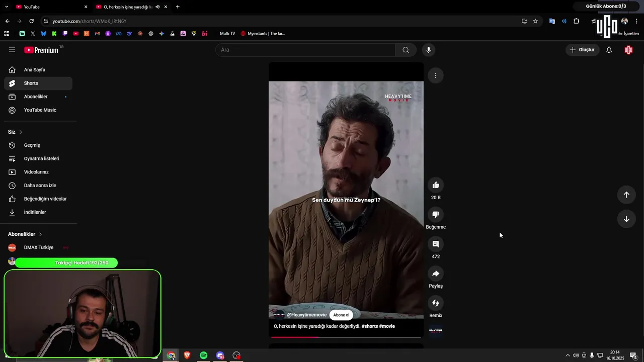Open Google Translate extension icon
The width and height of the screenshot is (644, 362).
click(552, 21)
